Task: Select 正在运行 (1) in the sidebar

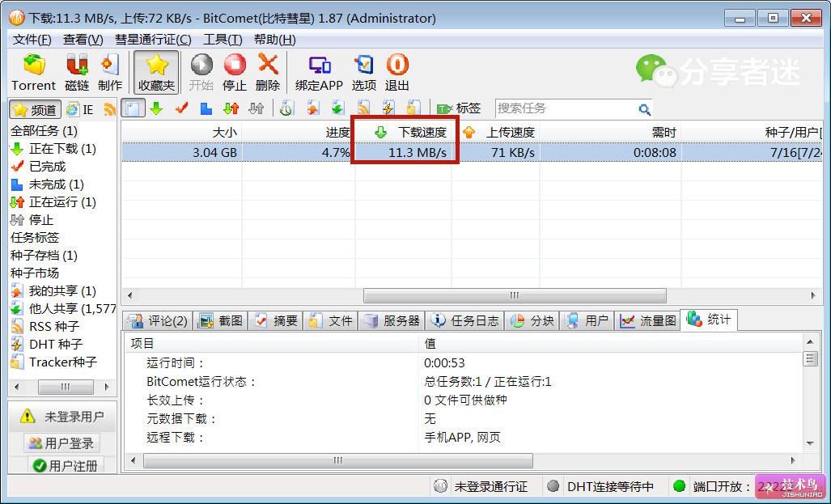Action: point(53,202)
